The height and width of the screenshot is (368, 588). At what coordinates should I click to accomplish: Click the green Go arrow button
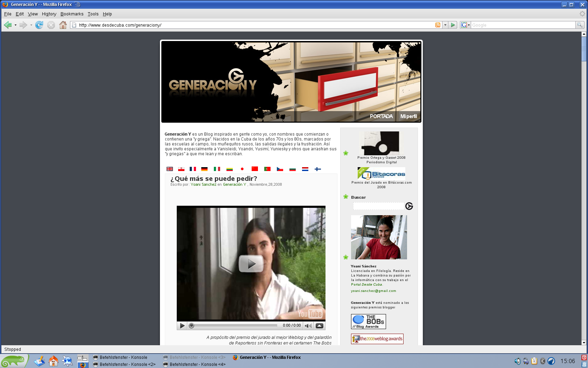click(x=453, y=25)
